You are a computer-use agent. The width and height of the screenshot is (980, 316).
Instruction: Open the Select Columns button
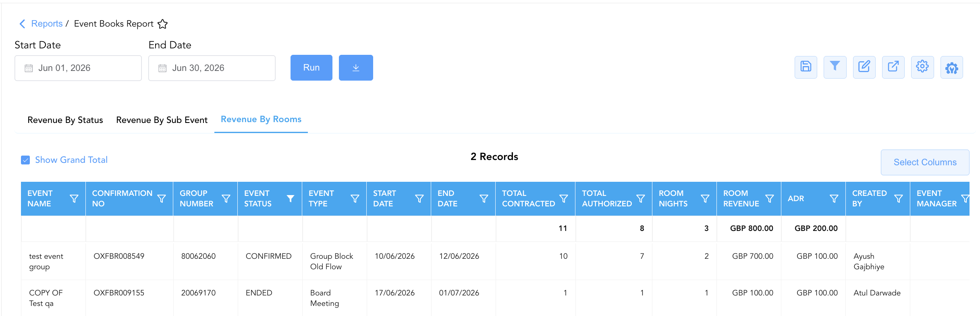(x=925, y=162)
